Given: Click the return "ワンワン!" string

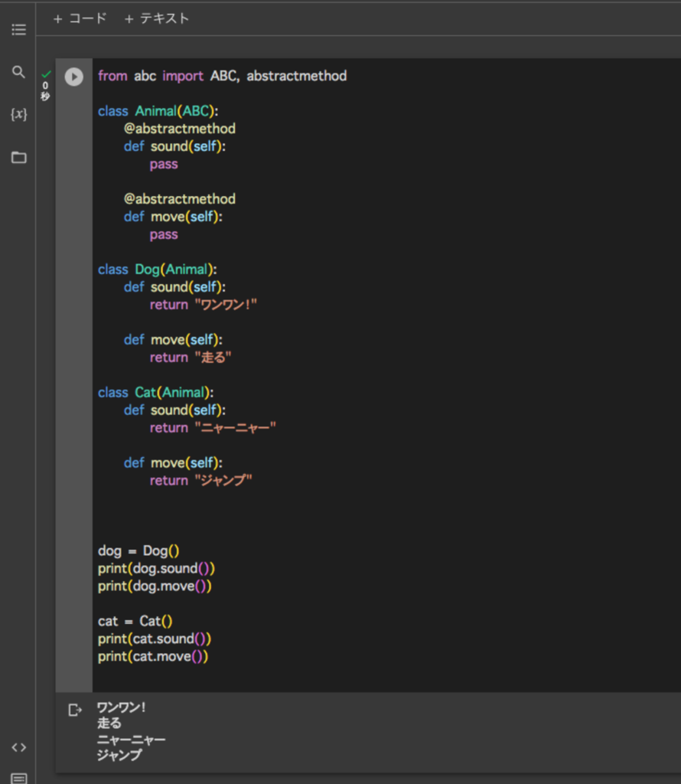Looking at the screenshot, I should coord(204,305).
